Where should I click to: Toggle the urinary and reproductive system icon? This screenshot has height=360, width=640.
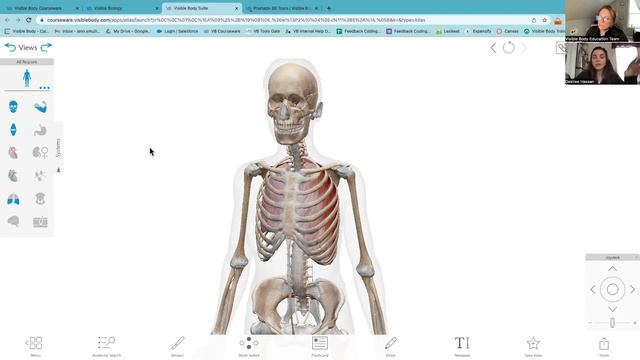(x=40, y=153)
